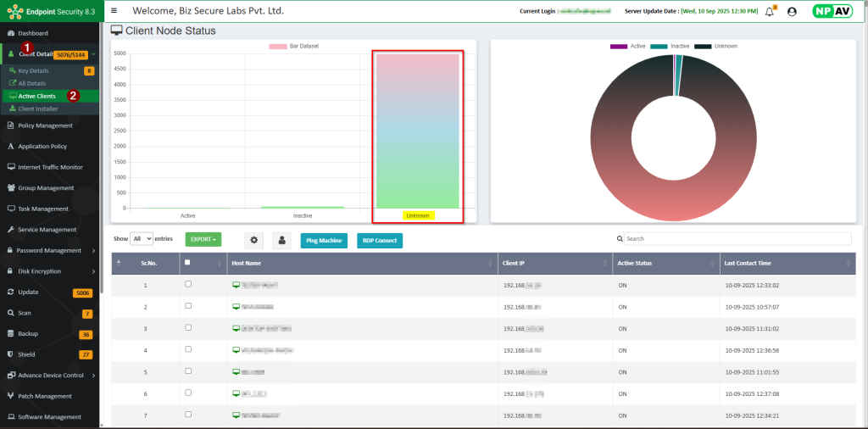The width and height of the screenshot is (868, 429).
Task: Open the EXPORT dropdown button
Action: tap(203, 239)
